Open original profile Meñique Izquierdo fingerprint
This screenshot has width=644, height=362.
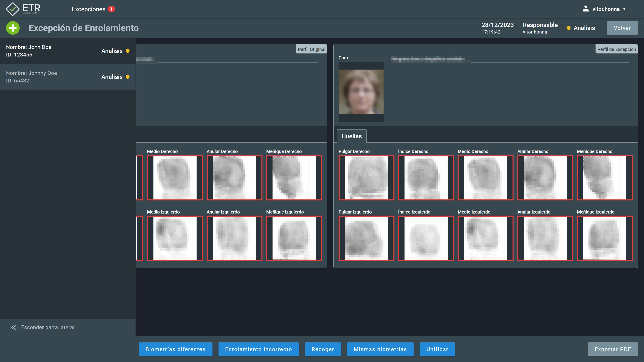tap(294, 238)
